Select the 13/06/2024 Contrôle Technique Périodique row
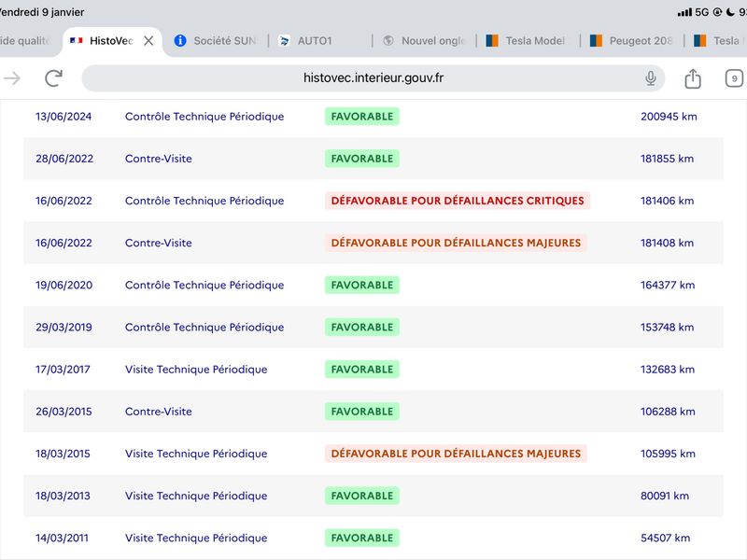The image size is (747, 560). tap(373, 117)
